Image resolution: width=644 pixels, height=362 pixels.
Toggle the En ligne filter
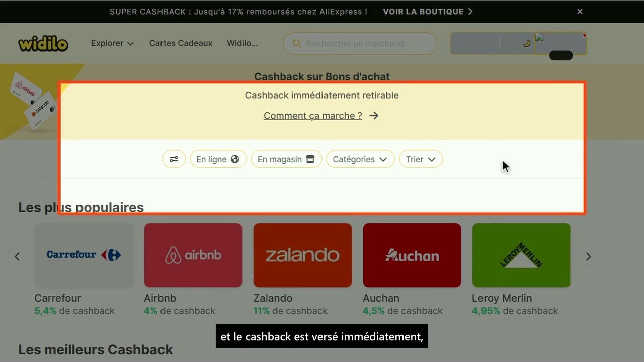point(218,159)
